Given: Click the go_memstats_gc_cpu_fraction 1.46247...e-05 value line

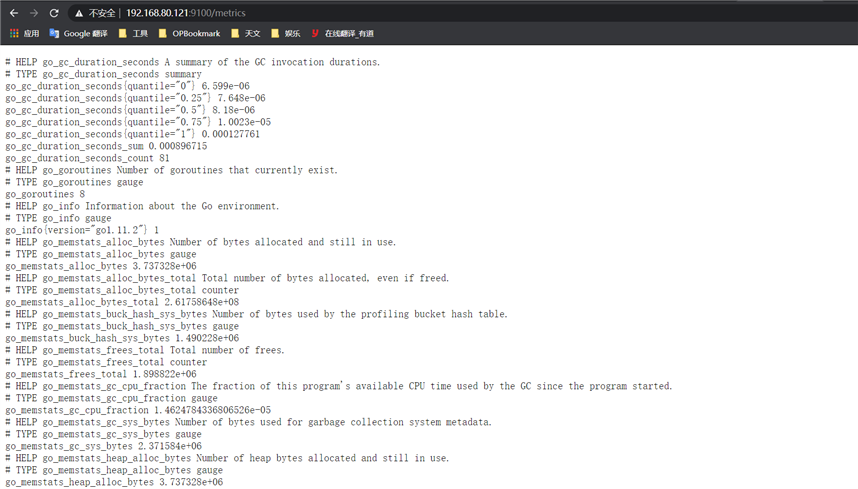Looking at the screenshot, I should tap(138, 411).
